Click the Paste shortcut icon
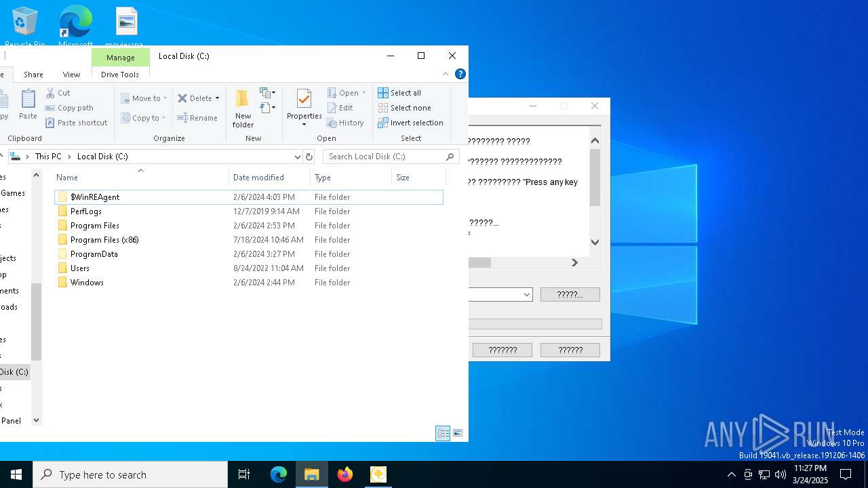Viewport: 868px width, 488px height. tap(50, 123)
